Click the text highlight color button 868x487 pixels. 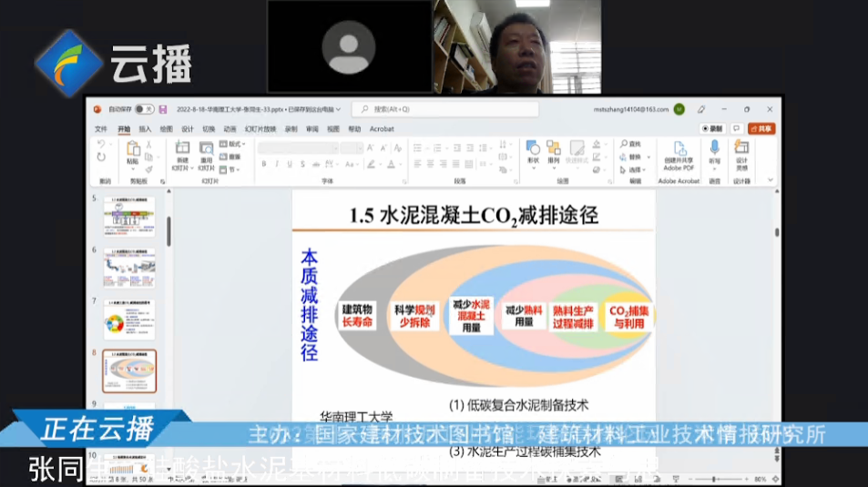click(x=372, y=165)
